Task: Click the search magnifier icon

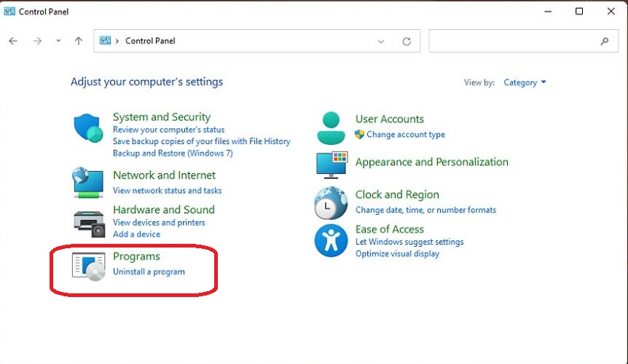Action: pyautogui.click(x=604, y=41)
